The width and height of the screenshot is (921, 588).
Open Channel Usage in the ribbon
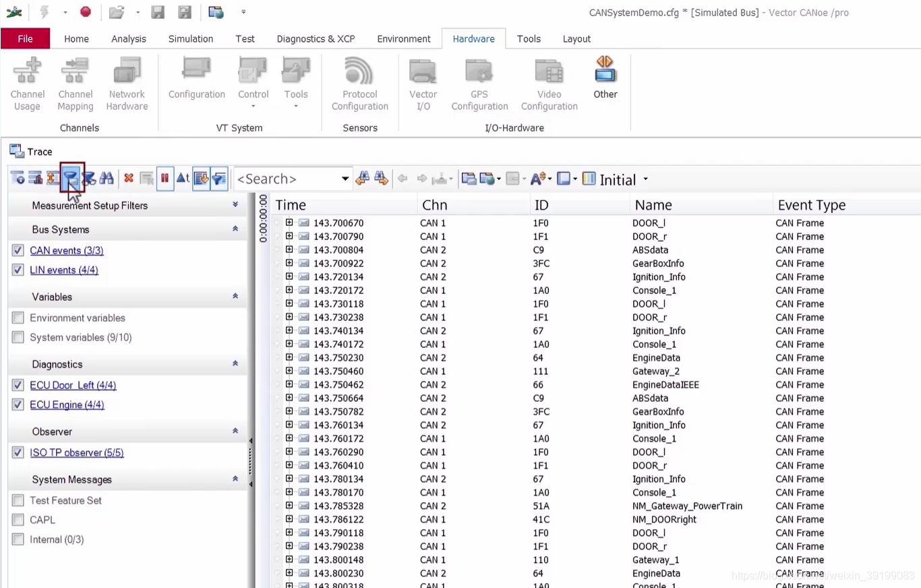pos(27,84)
